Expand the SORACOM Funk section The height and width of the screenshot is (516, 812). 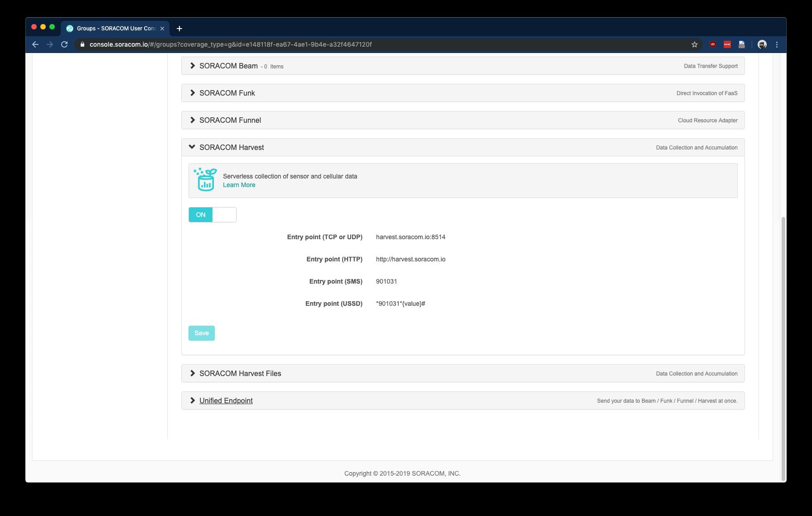click(227, 93)
